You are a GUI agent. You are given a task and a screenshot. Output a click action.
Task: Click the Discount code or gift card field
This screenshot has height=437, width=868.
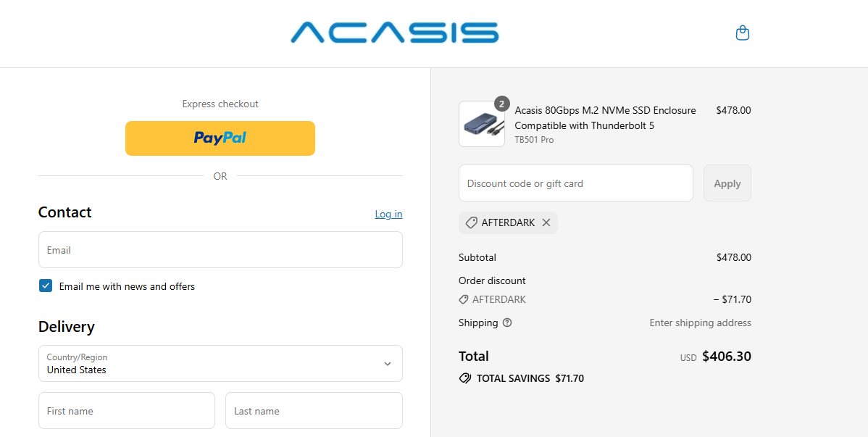[575, 183]
